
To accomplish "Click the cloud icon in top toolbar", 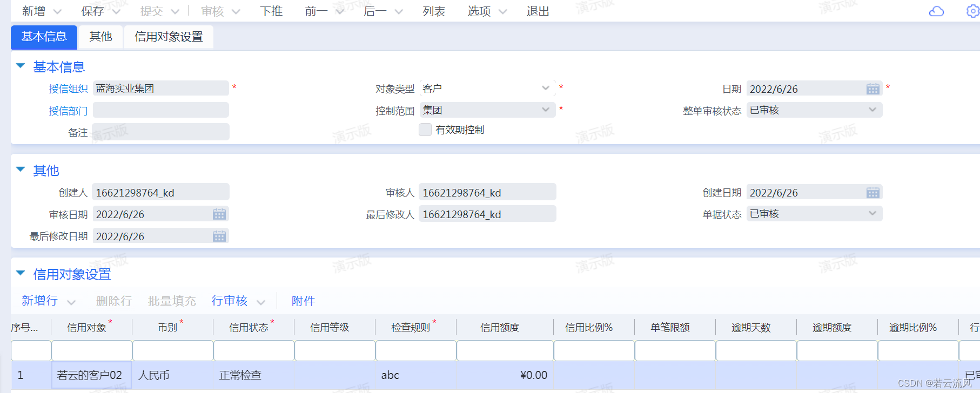I will pos(936,11).
